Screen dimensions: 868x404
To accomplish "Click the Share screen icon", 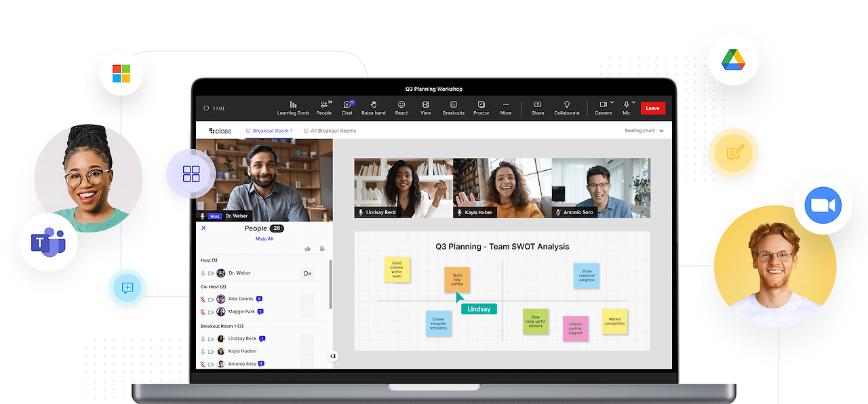I will 538,105.
